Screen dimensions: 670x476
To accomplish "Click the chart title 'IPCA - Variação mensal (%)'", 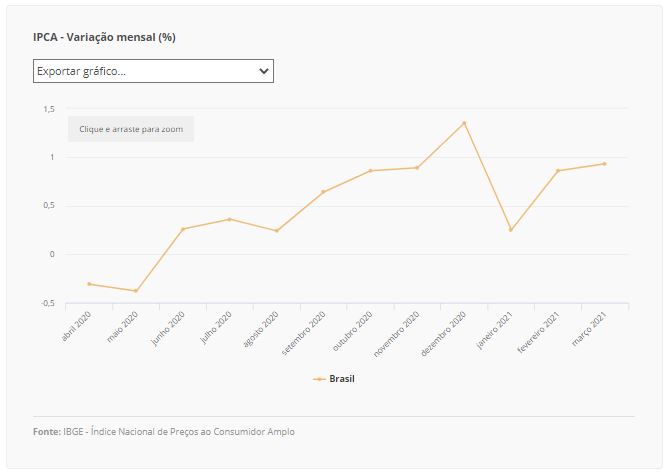I will tap(104, 37).
